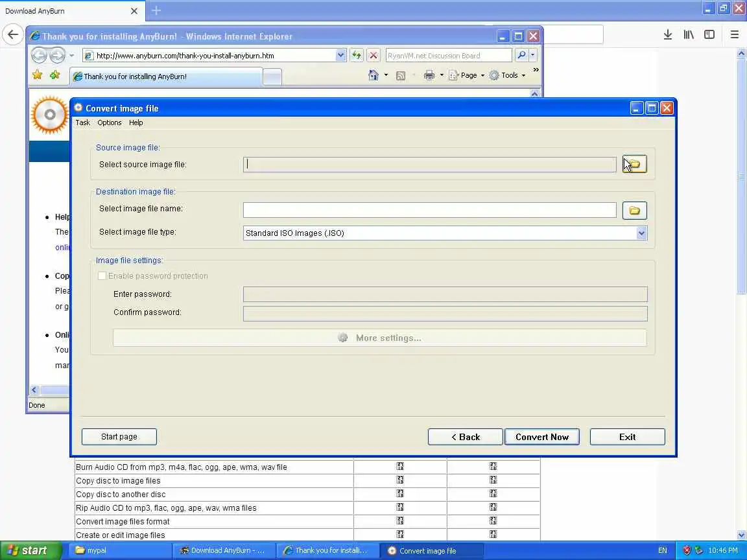The image size is (747, 560).
Task: Click EN language indicator in taskbar
Action: [662, 550]
